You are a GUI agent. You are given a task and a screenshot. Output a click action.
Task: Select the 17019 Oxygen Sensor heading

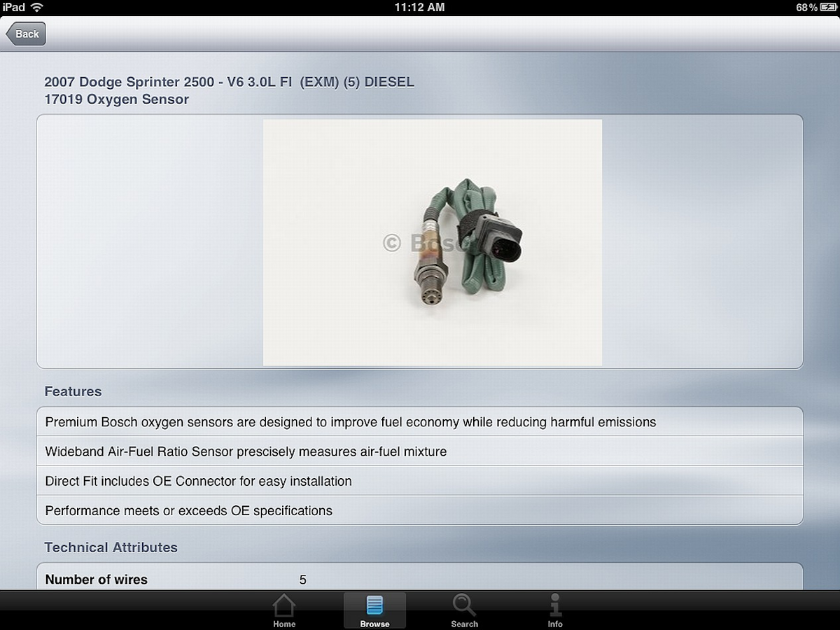[x=117, y=99]
